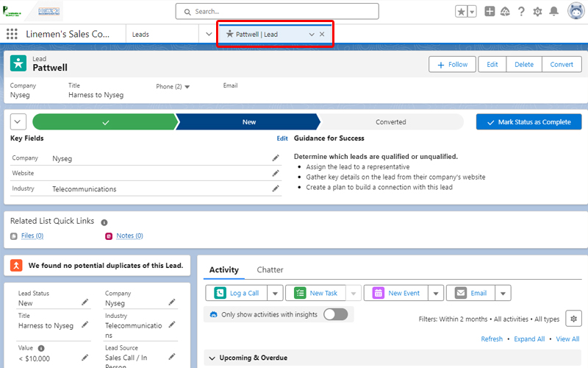Click the Value field info icon
This screenshot has width=588, height=368.
pos(41,348)
